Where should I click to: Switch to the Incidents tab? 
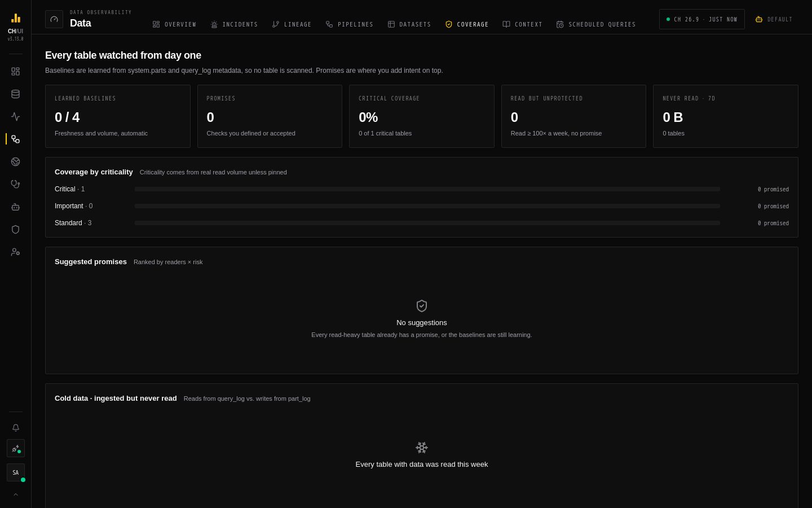(234, 24)
